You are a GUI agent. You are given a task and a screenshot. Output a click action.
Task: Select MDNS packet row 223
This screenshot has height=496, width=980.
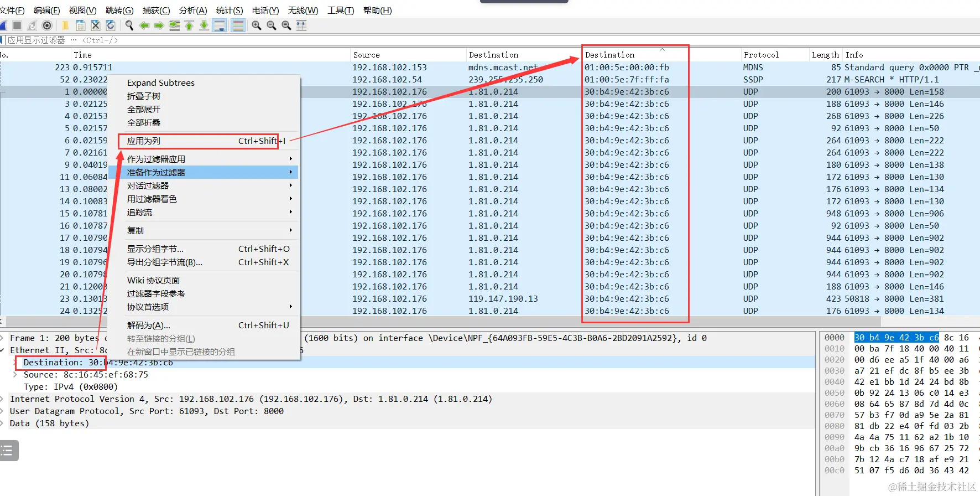[490, 68]
